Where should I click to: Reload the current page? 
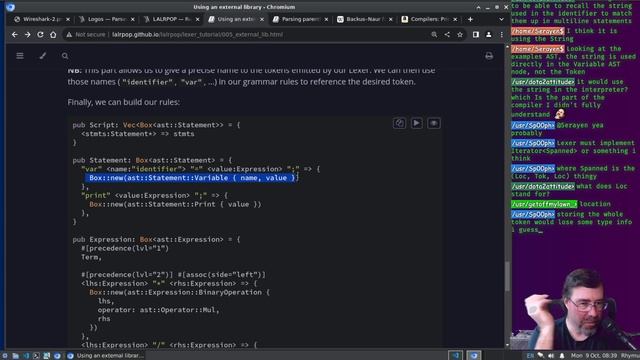(40, 35)
